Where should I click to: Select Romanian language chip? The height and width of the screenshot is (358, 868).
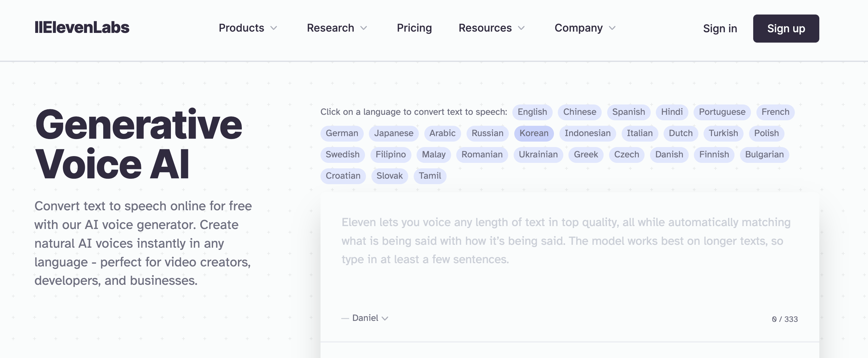pyautogui.click(x=482, y=154)
